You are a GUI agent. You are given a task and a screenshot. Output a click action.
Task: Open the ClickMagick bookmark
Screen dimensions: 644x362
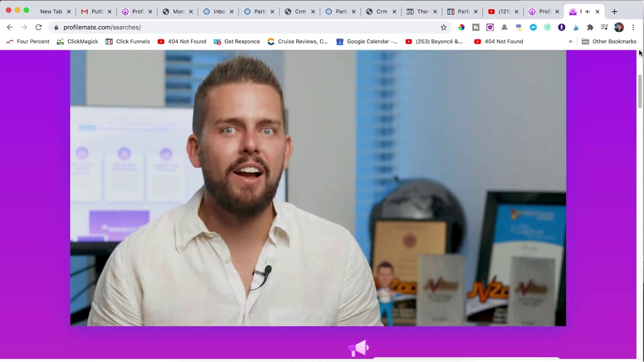point(77,42)
